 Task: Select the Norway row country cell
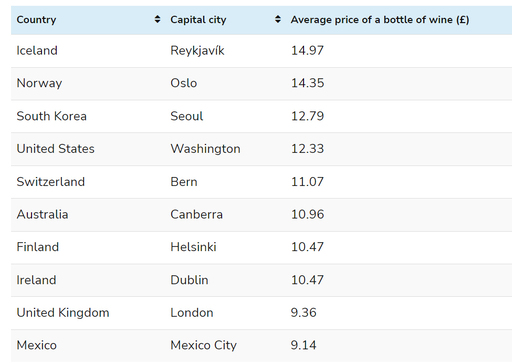coord(39,83)
